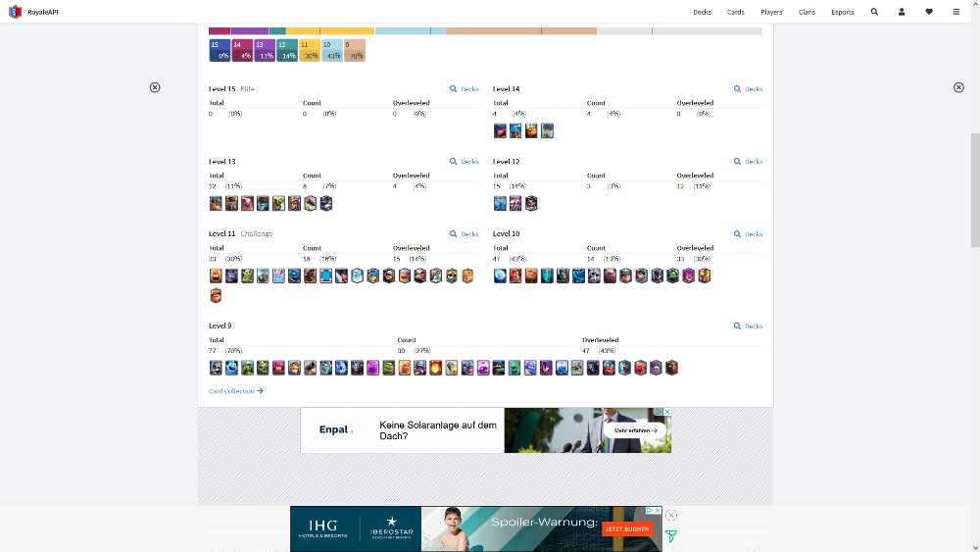
Task: Search decks for Level 13
Action: point(464,162)
